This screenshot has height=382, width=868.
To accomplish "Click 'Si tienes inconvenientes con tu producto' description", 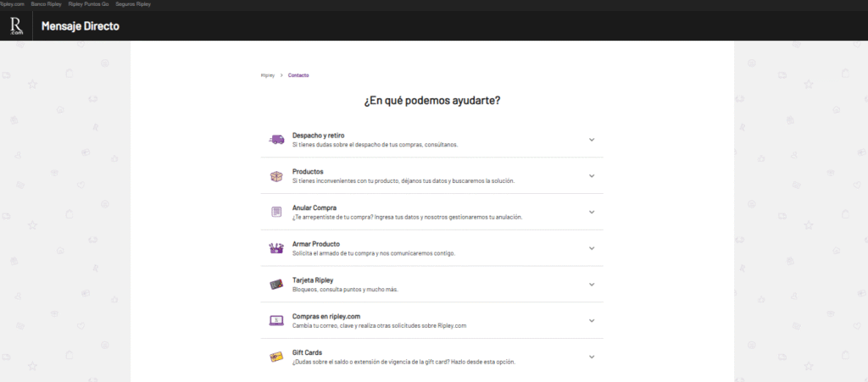I will [x=403, y=180].
